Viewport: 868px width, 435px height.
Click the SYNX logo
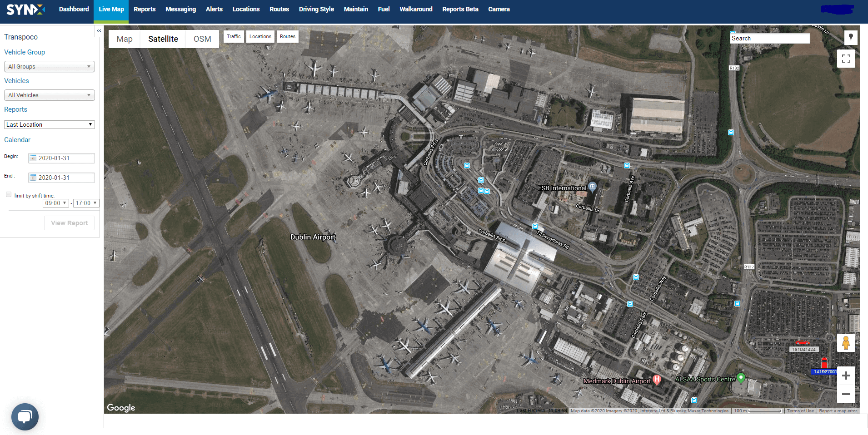coord(25,10)
